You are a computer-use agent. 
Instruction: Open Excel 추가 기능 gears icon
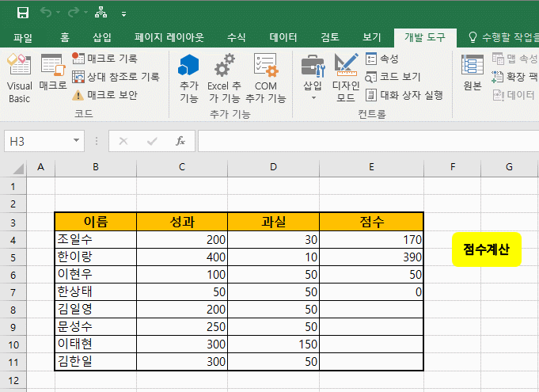[x=225, y=78]
